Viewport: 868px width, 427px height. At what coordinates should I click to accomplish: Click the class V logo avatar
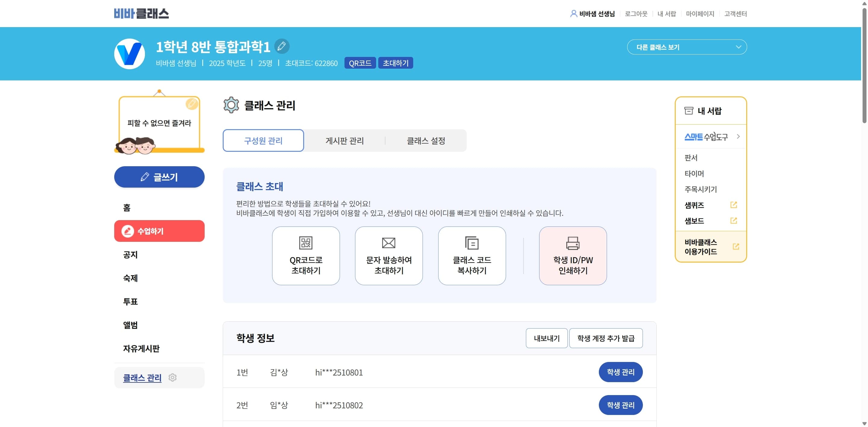tap(130, 54)
